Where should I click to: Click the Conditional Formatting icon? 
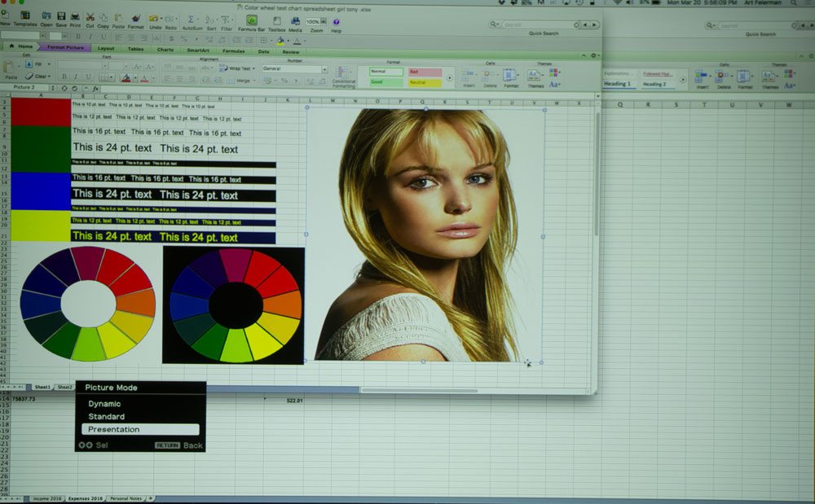point(342,72)
